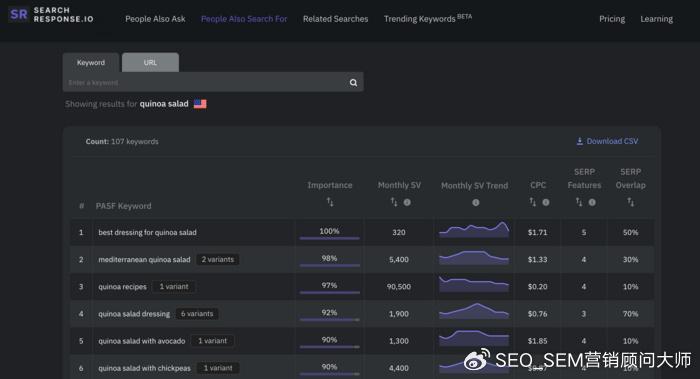
Task: Sort by SERP Overlap arrows icon
Action: tap(630, 202)
